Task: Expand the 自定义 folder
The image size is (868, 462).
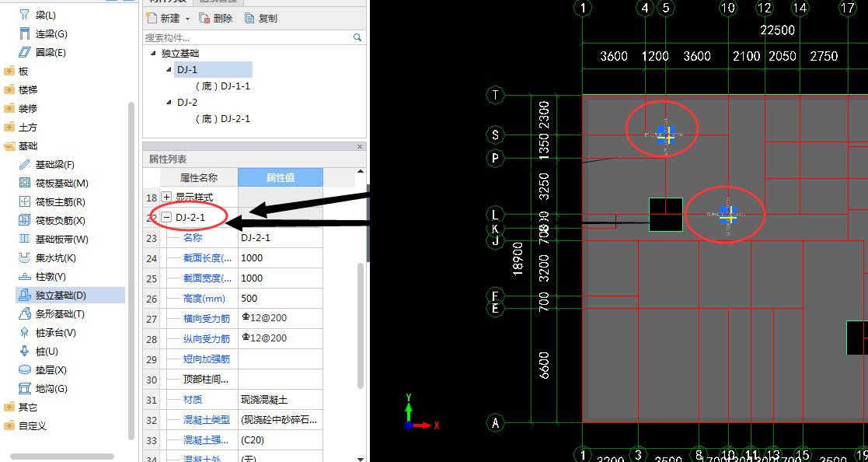Action: (x=9, y=426)
